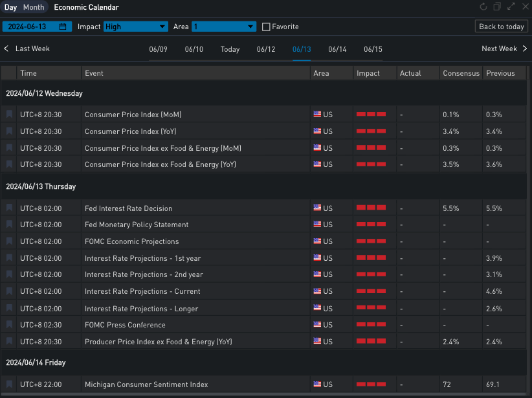This screenshot has height=398, width=532.
Task: Go to Next Week using the arrow
Action: pos(524,49)
